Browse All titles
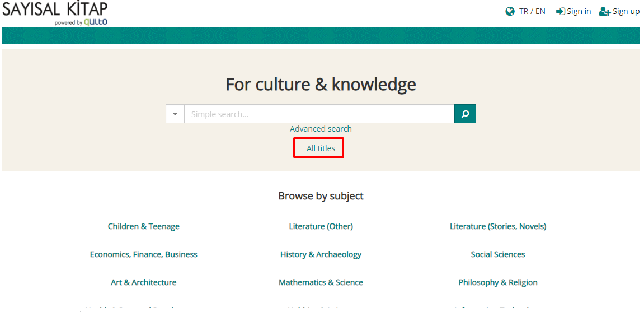This screenshot has height=312, width=644. [x=321, y=148]
